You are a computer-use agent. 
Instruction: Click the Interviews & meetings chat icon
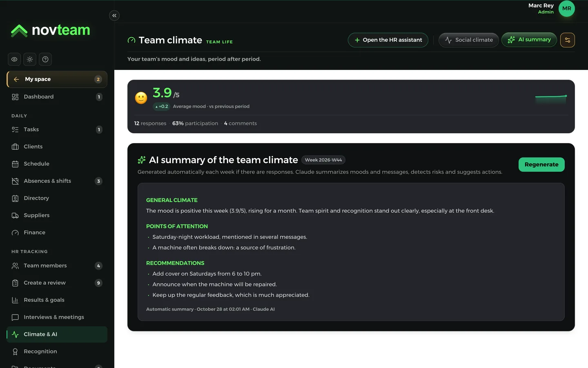pos(15,317)
